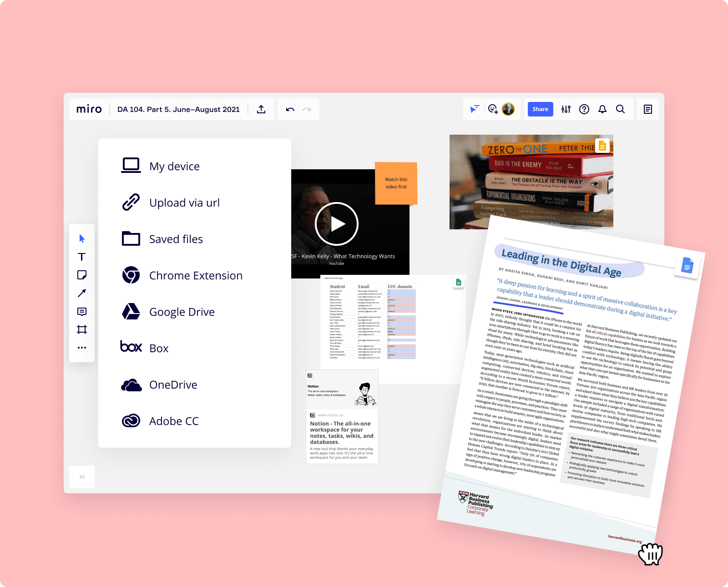728x587 pixels.
Task: Click the laptop icon beside My device
Action: pos(131,166)
